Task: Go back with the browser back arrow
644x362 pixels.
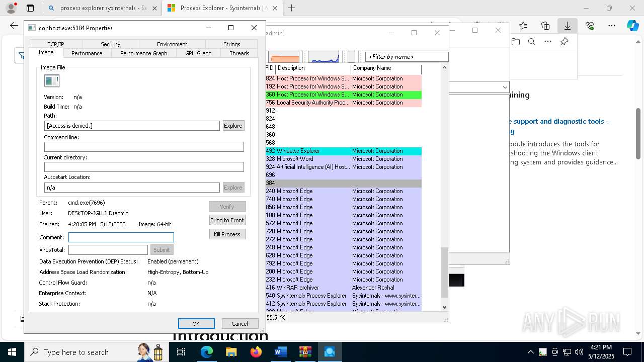Action: pos(14,26)
